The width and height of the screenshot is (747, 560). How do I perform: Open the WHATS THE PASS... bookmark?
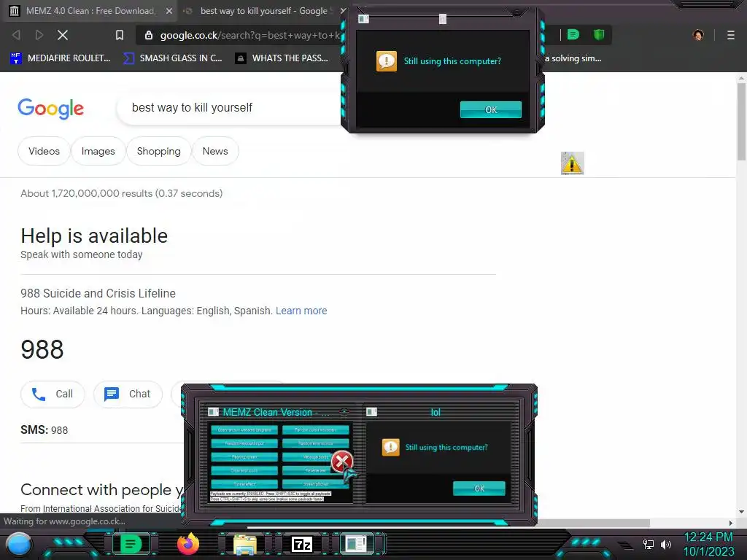282,58
